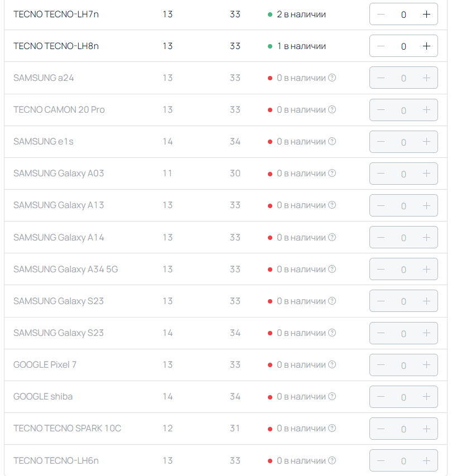Open help icon beside SAMSUNG a24 availability
This screenshot has height=476, width=452.
pyautogui.click(x=332, y=78)
